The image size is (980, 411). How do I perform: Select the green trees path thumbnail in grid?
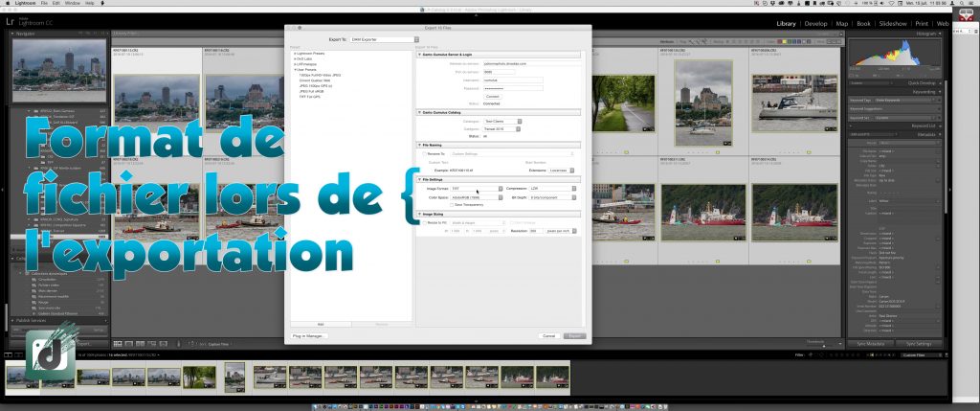pyautogui.click(x=623, y=103)
